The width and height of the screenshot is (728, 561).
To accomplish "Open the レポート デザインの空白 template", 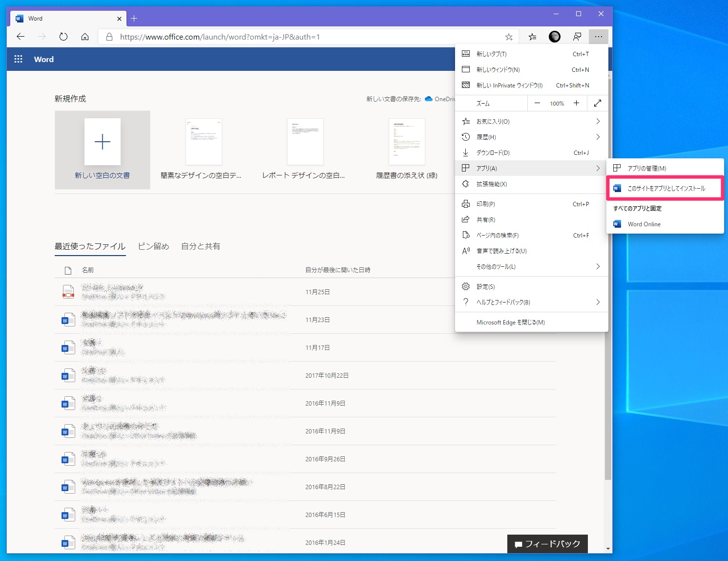I will point(305,150).
